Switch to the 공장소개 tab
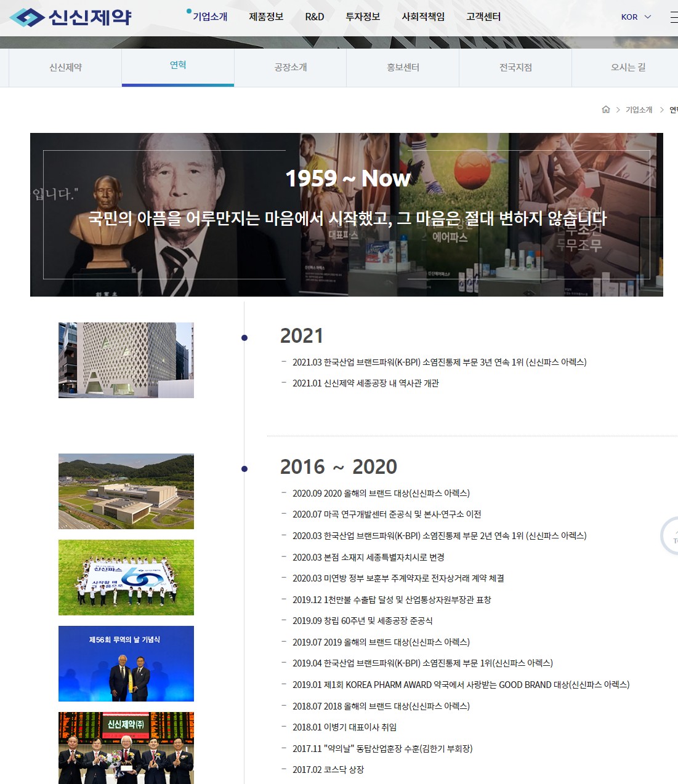Image resolution: width=678 pixels, height=784 pixels. (291, 67)
